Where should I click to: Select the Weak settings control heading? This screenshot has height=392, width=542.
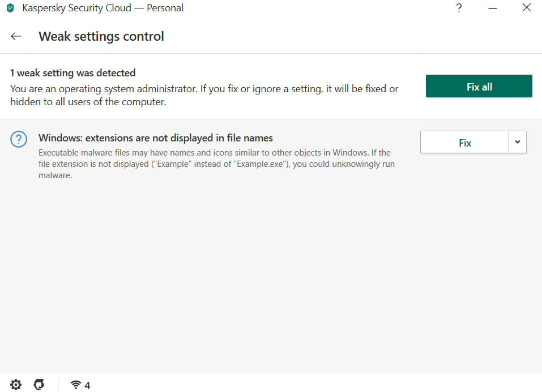click(x=101, y=37)
